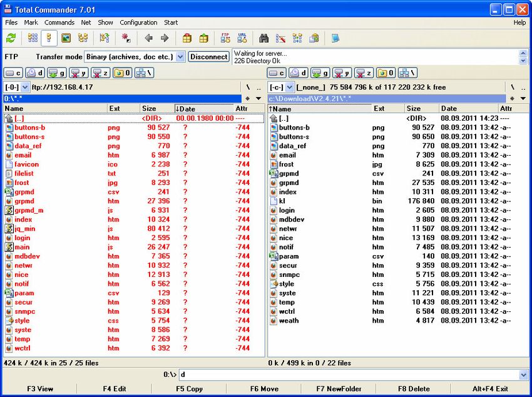Click the unpack files box icon
This screenshot has height=397, width=532.
point(203,38)
